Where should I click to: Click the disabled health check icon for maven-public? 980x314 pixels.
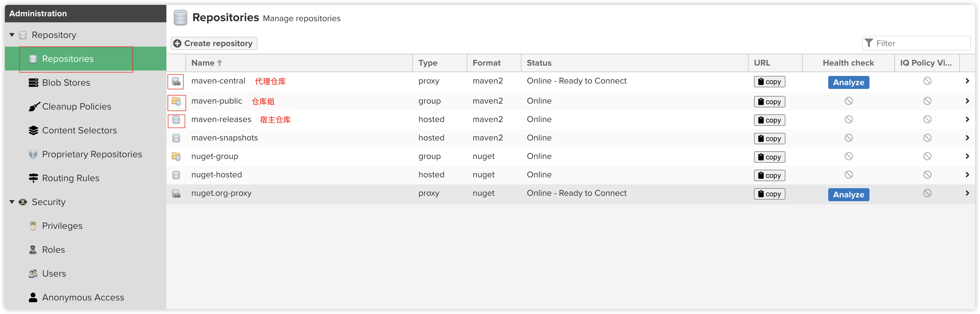click(849, 101)
